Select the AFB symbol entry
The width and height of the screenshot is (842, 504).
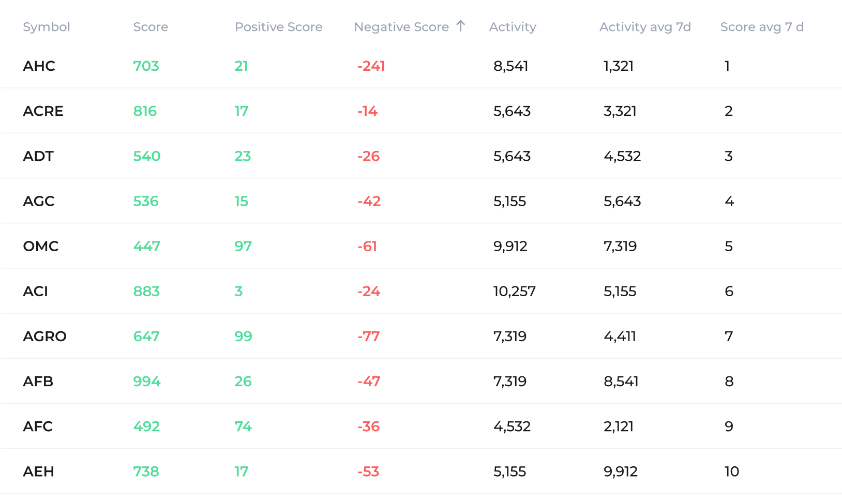[x=39, y=381]
